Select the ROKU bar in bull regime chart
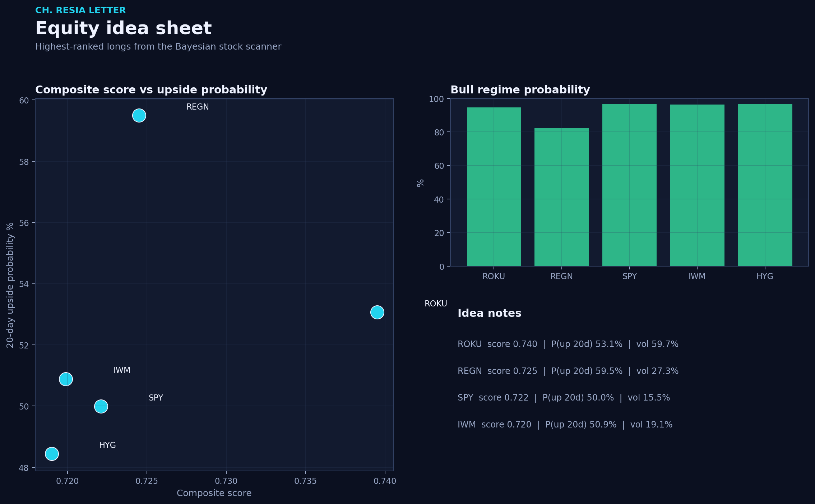The image size is (815, 504). tap(494, 186)
